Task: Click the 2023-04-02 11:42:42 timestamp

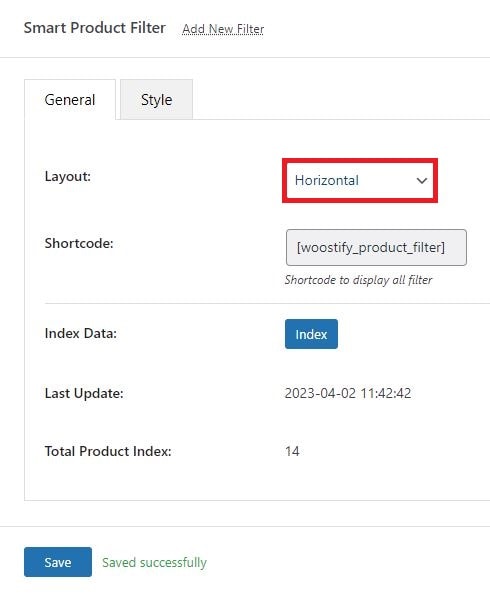Action: click(348, 393)
